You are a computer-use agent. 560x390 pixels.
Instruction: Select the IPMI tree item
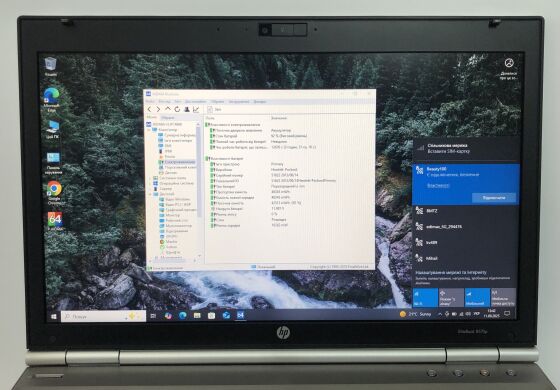(168, 151)
